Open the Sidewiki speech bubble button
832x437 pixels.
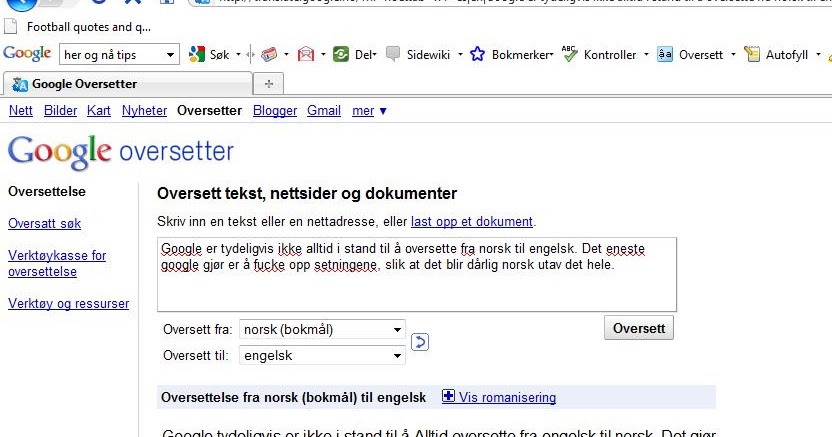[418, 54]
